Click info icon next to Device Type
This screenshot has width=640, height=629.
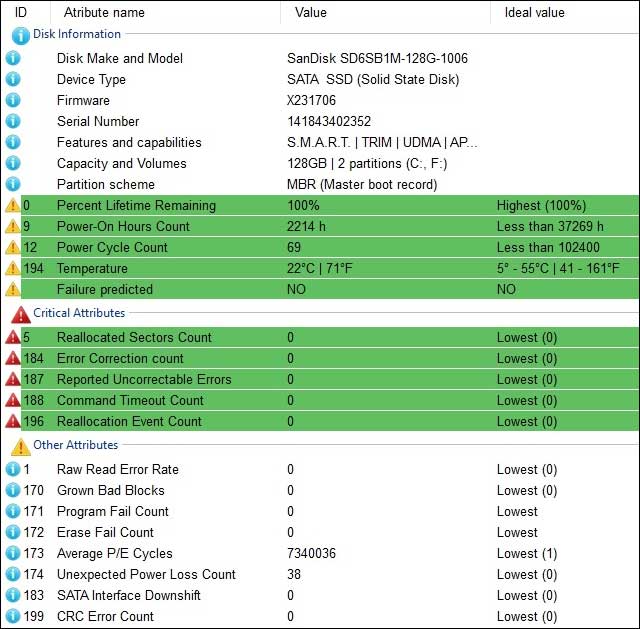[13, 79]
